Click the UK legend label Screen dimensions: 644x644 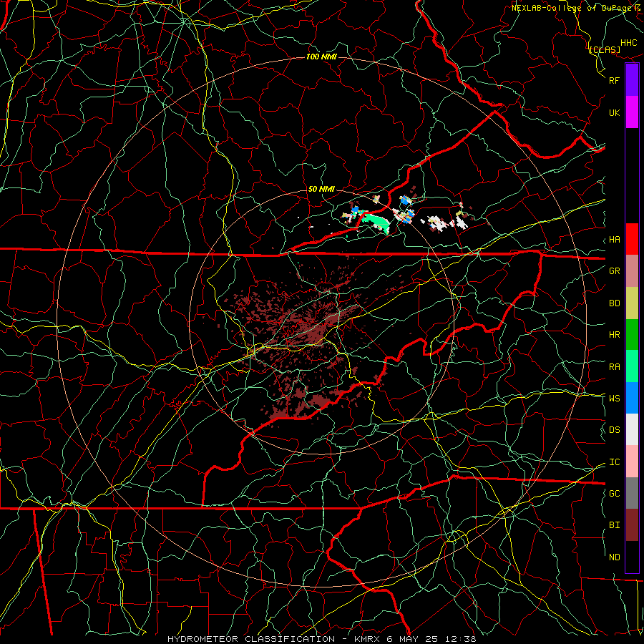click(x=614, y=112)
